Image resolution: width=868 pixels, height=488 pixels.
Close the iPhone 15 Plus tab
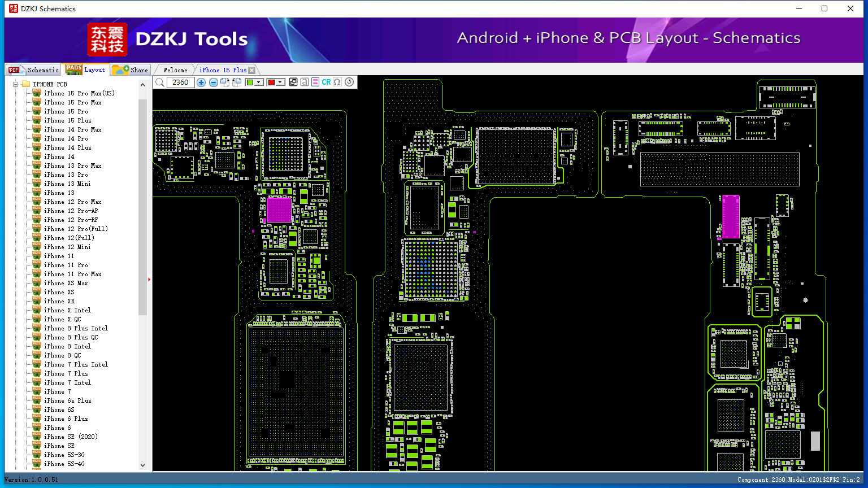pyautogui.click(x=252, y=70)
